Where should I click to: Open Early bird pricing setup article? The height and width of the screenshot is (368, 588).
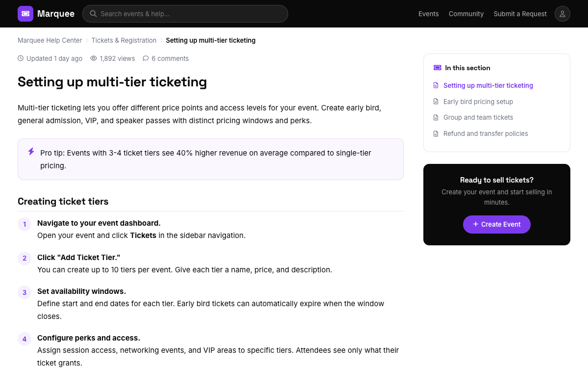coord(478,102)
